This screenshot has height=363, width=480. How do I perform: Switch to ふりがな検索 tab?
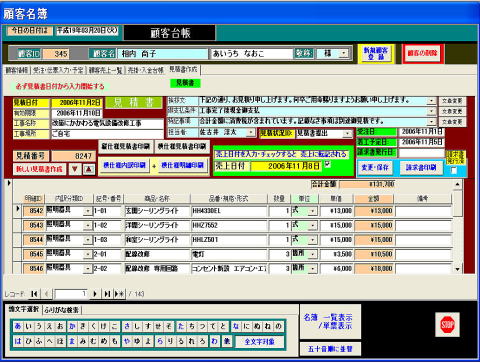pos(62,310)
